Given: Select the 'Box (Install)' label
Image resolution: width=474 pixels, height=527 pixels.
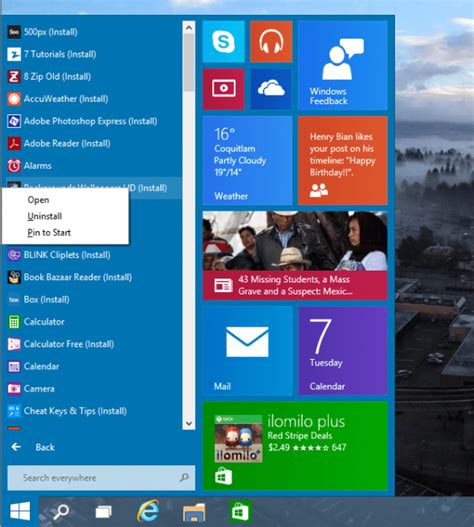Looking at the screenshot, I should pos(46,299).
